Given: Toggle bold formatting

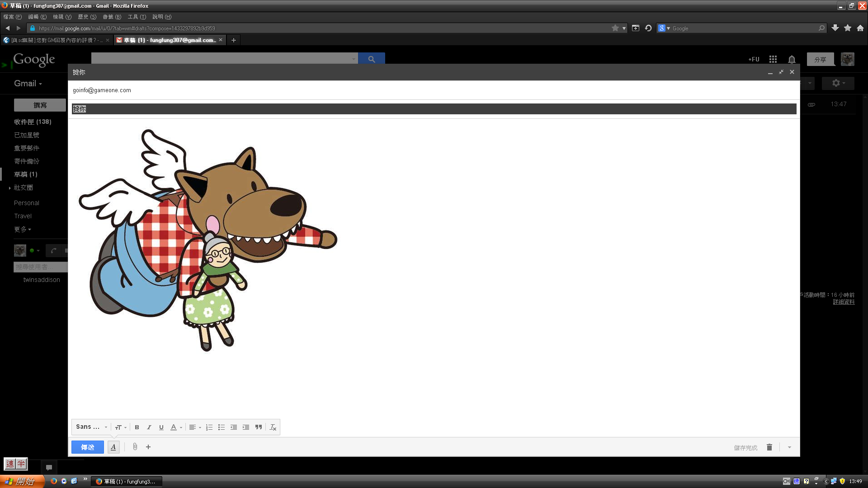Looking at the screenshot, I should point(137,427).
